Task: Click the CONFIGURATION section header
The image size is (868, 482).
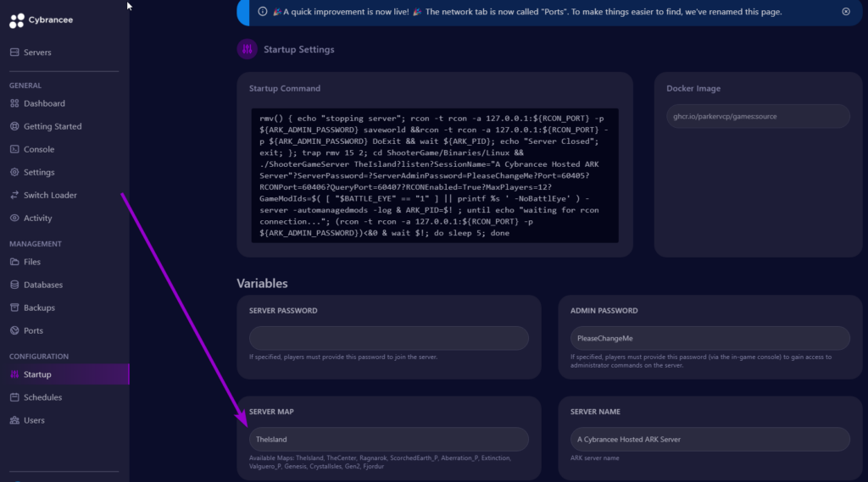Action: coord(39,357)
